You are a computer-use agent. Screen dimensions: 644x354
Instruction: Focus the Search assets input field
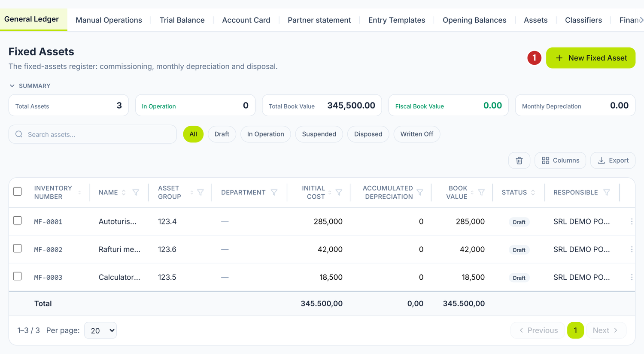[93, 134]
